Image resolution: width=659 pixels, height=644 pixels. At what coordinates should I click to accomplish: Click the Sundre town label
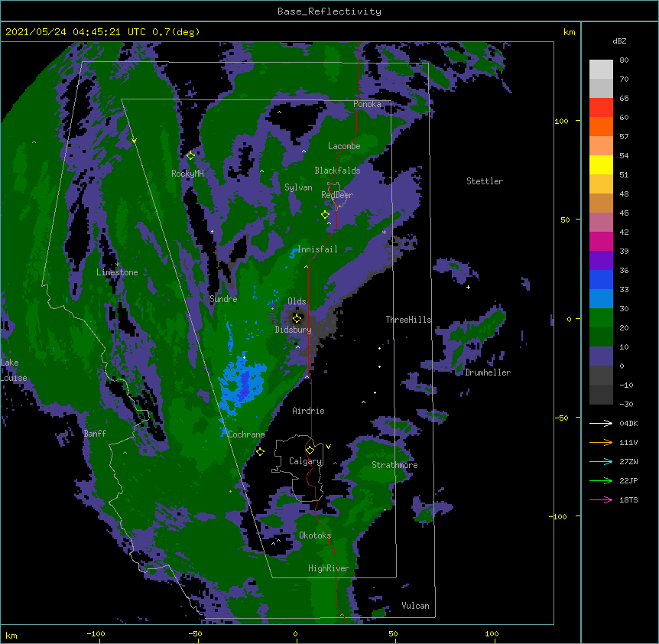click(223, 299)
